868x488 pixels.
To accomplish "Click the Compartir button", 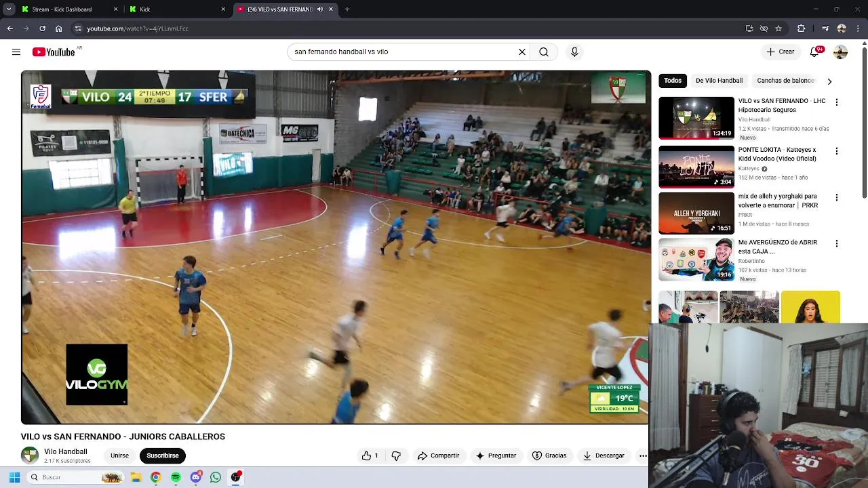I will tap(438, 455).
